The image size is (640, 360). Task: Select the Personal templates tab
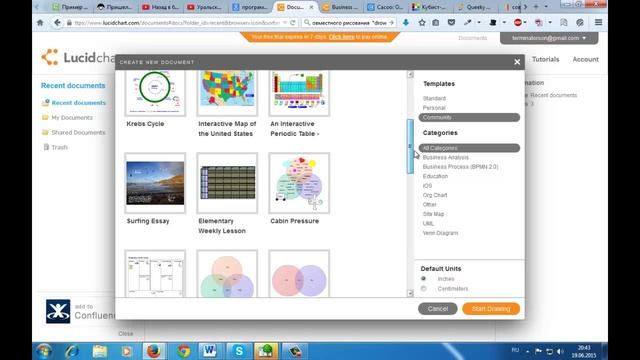[434, 108]
